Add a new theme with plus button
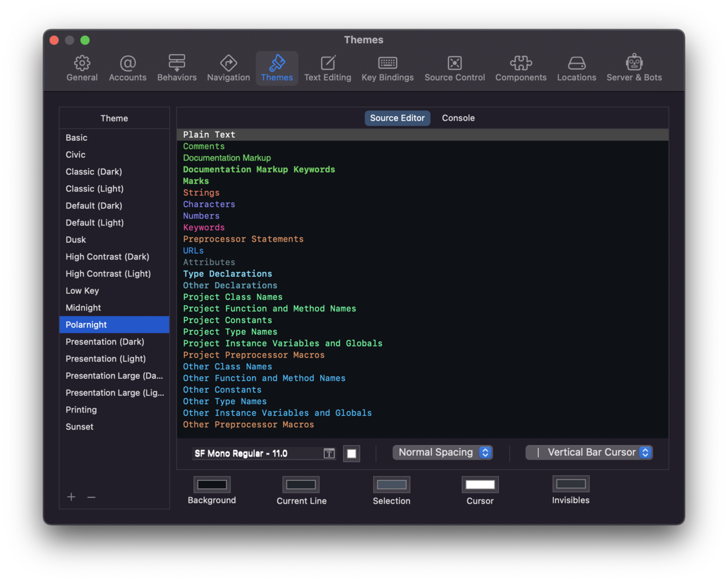Image resolution: width=728 pixels, height=582 pixels. click(71, 496)
